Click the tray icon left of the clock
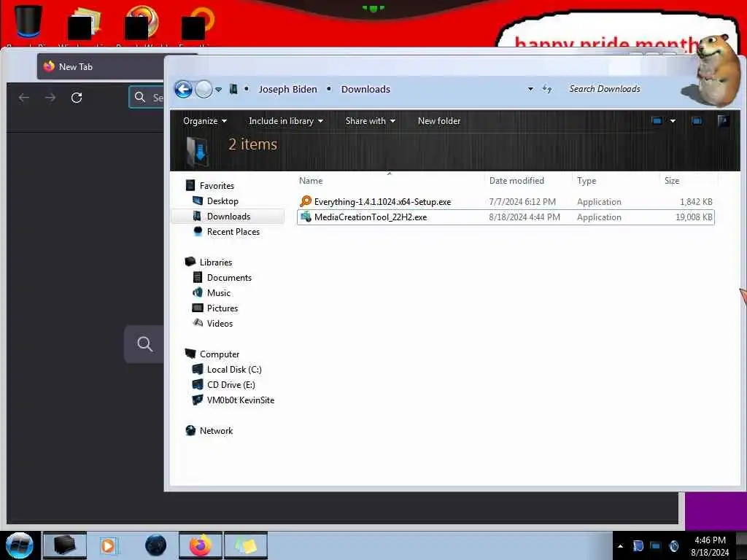747x560 pixels. (673, 546)
